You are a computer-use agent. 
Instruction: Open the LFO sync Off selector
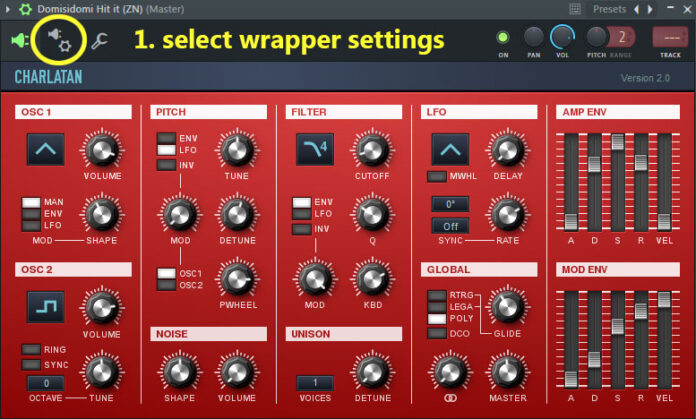(450, 226)
